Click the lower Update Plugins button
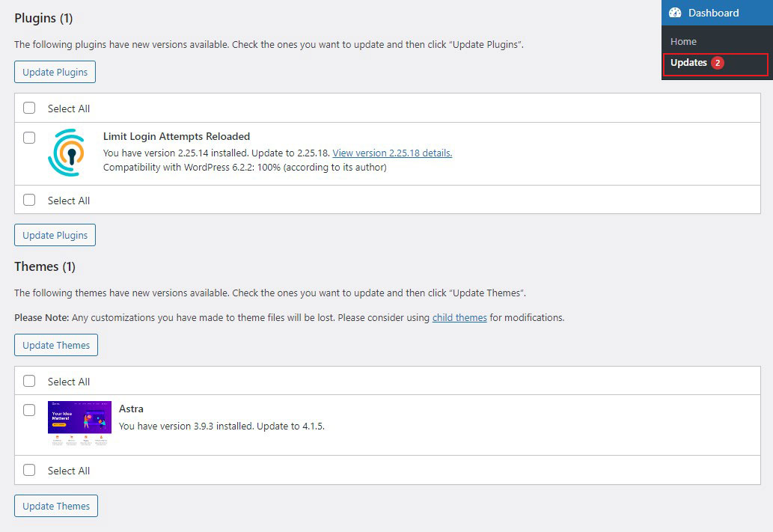This screenshot has height=532, width=773. pos(55,235)
